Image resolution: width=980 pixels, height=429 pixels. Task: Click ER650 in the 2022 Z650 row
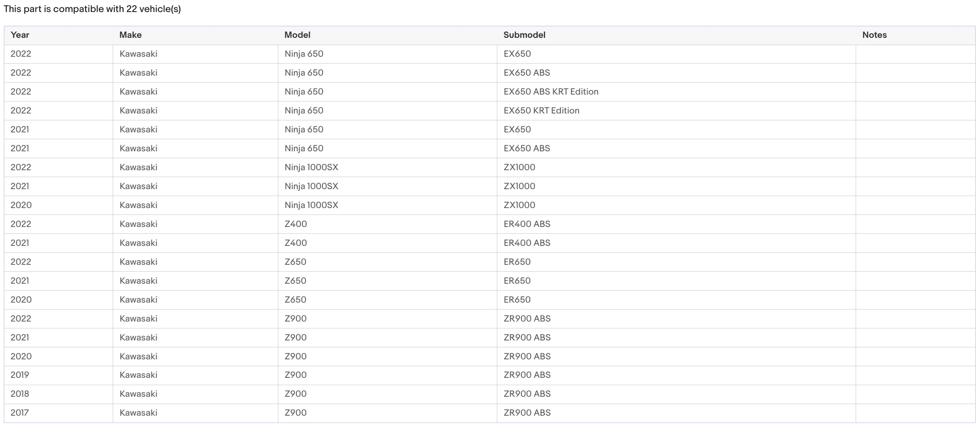click(x=517, y=262)
